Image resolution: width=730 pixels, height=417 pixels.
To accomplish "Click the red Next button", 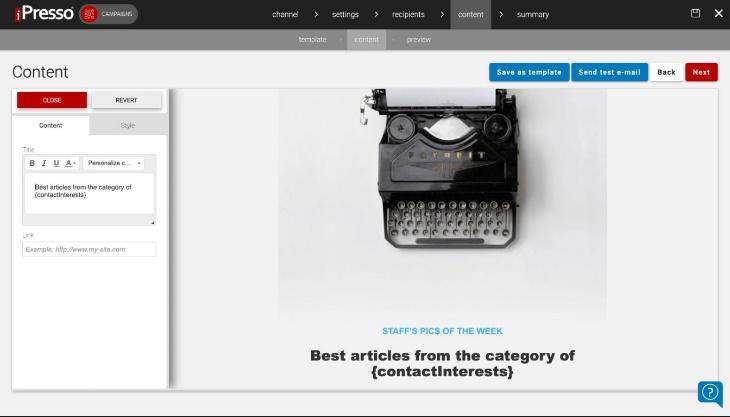I will click(x=701, y=72).
